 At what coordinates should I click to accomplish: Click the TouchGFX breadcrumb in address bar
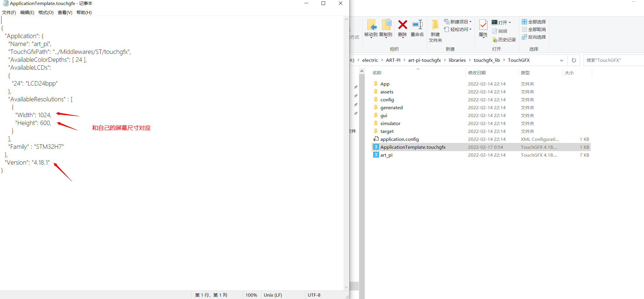[519, 60]
